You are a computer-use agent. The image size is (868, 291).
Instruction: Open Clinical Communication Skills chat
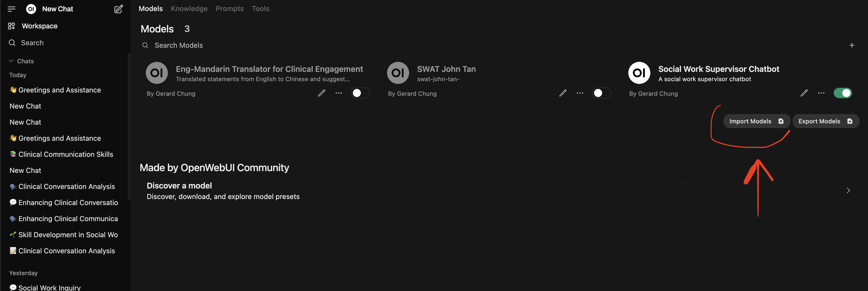pyautogui.click(x=66, y=154)
